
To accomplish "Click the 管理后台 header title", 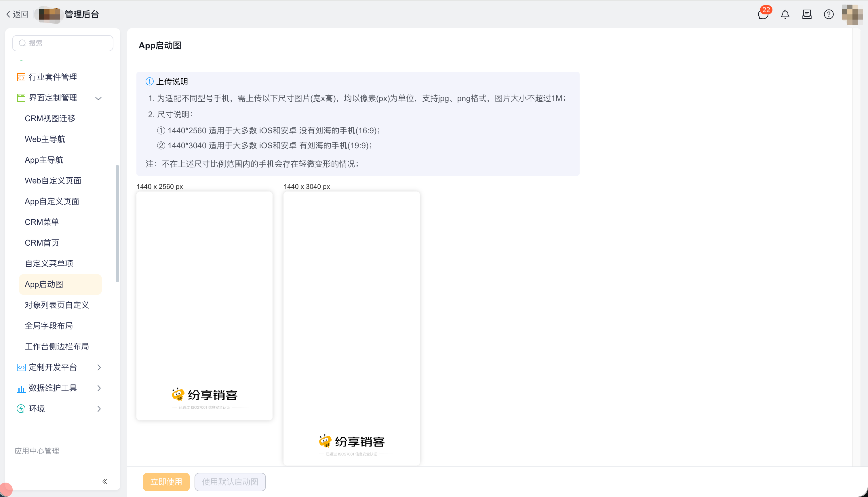I will coord(82,14).
